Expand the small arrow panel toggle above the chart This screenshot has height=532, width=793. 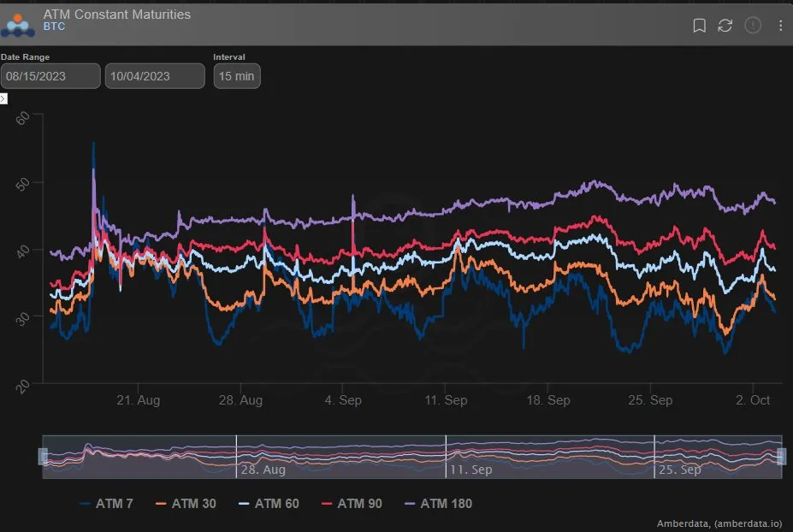coord(3,98)
